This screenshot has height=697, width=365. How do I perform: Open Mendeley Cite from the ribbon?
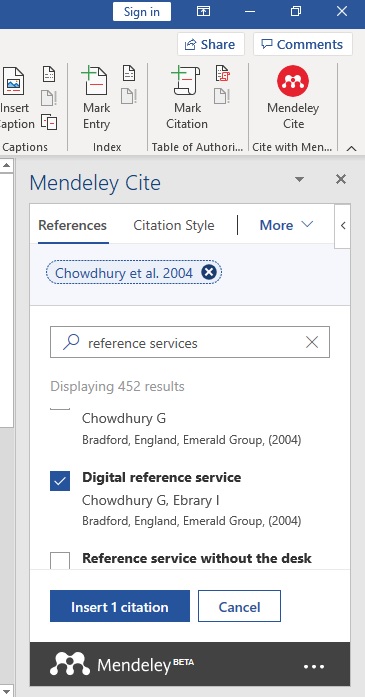click(x=293, y=98)
